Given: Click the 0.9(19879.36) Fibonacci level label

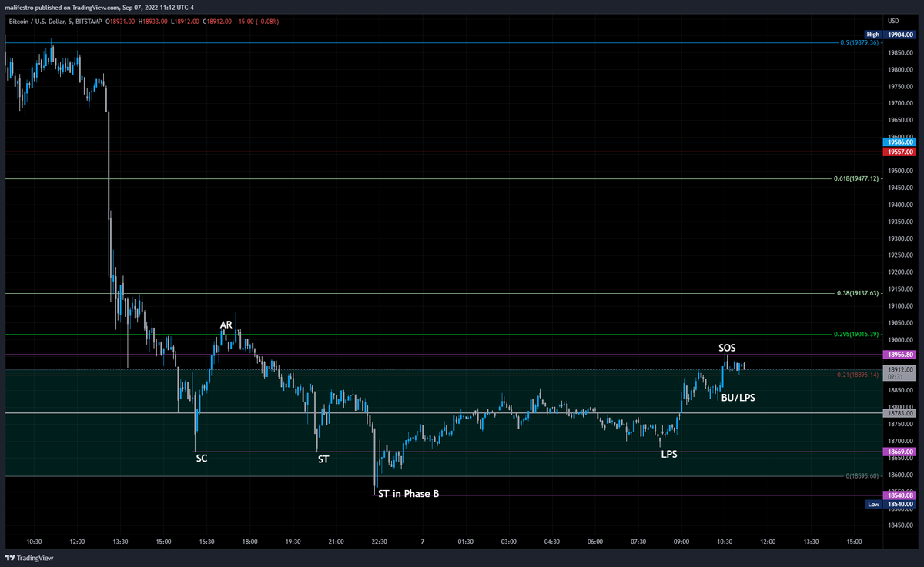Looking at the screenshot, I should (859, 43).
